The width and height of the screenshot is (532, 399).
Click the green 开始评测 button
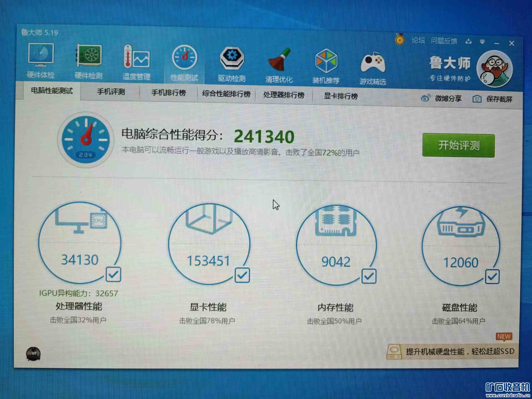click(x=459, y=145)
